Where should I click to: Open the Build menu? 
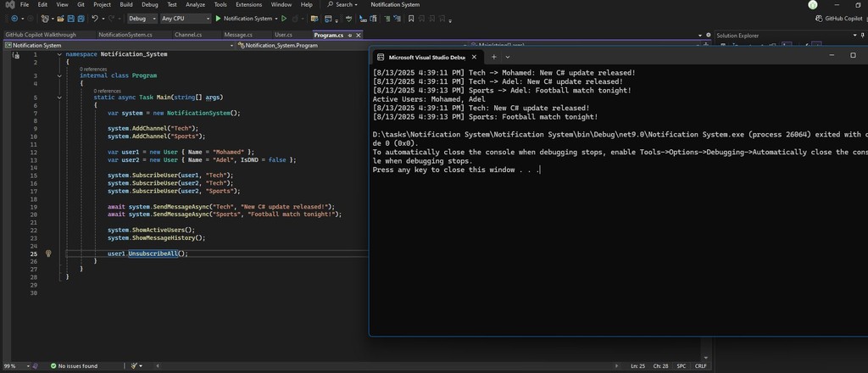tap(125, 4)
